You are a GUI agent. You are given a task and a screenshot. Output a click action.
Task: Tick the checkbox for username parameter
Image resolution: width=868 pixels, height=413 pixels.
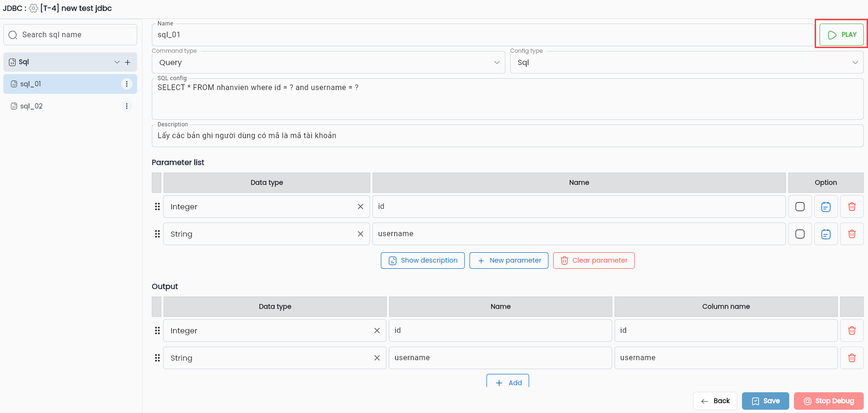[800, 234]
